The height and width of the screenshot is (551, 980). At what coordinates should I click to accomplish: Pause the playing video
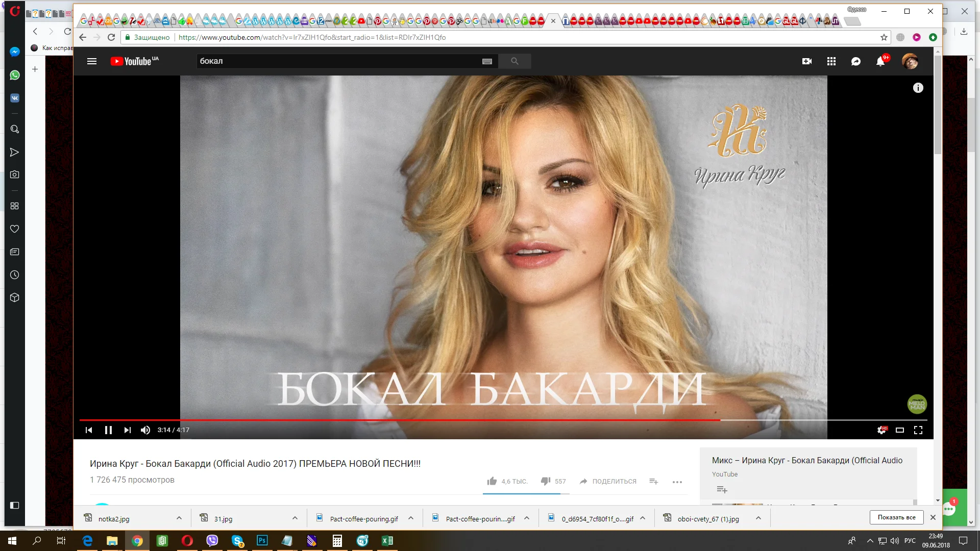tap(108, 430)
